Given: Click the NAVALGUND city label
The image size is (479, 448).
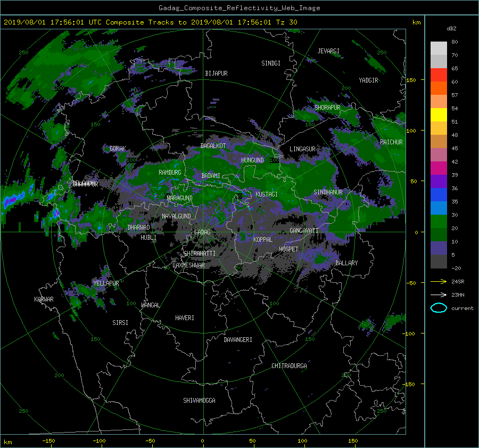Looking at the screenshot, I should coord(176,216).
